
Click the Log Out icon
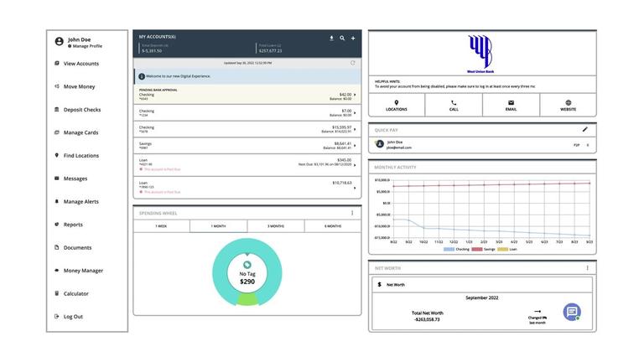point(57,317)
